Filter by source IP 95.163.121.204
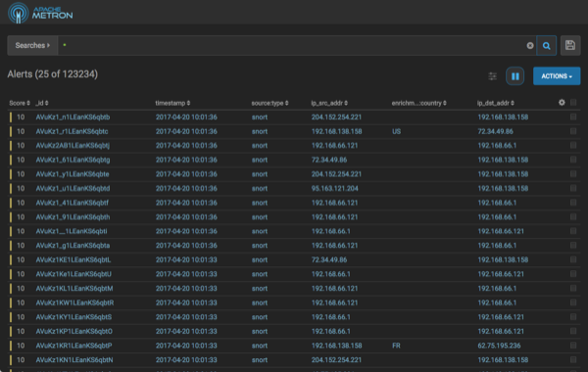Image resolution: width=588 pixels, height=372 pixels. pyautogui.click(x=334, y=188)
